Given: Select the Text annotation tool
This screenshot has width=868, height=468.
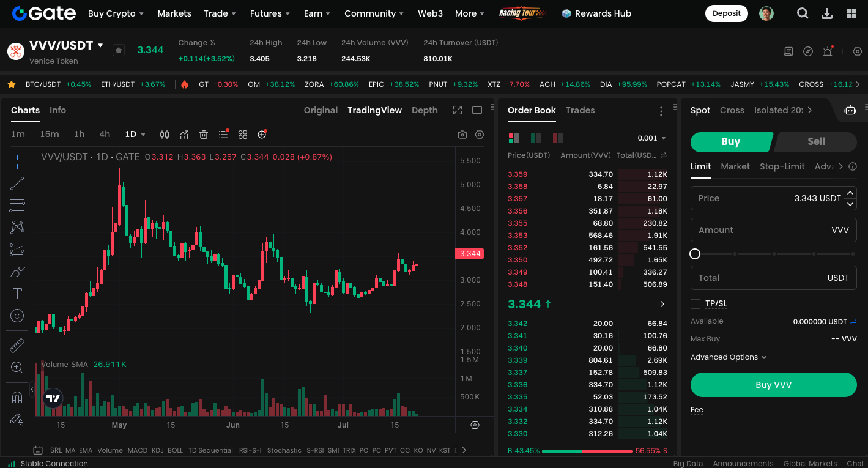Looking at the screenshot, I should coord(17,294).
